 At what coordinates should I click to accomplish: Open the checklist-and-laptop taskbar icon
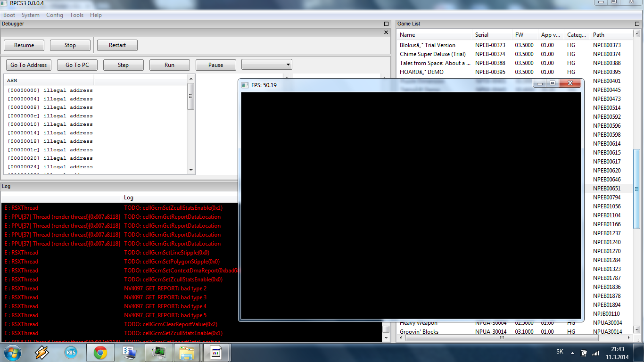(x=129, y=352)
